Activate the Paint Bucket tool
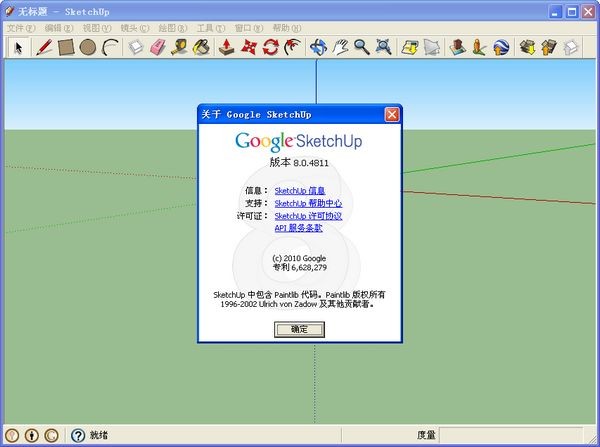This screenshot has height=447, width=600. coord(201,47)
